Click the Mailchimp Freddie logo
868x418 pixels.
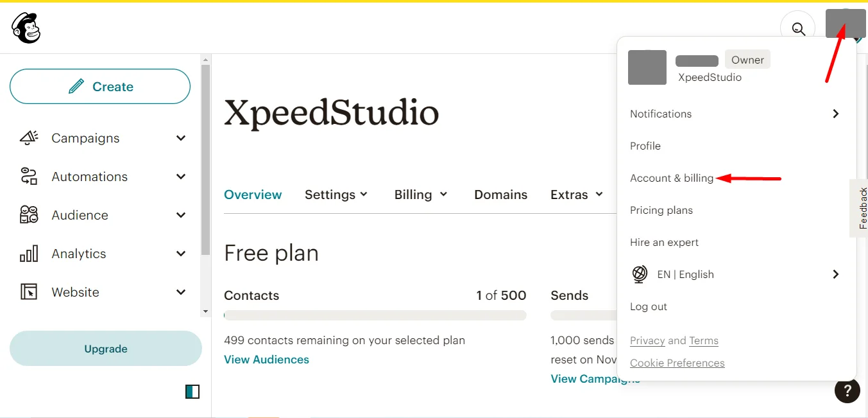(26, 28)
